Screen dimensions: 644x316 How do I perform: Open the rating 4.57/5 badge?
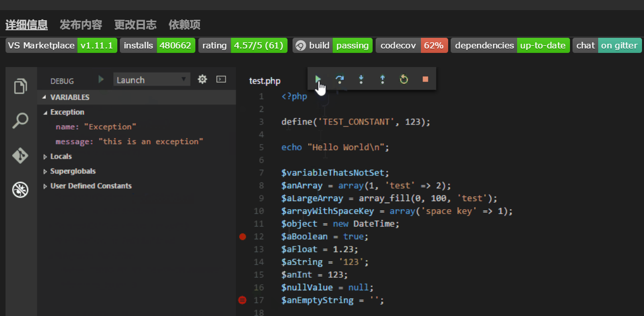[x=243, y=45]
